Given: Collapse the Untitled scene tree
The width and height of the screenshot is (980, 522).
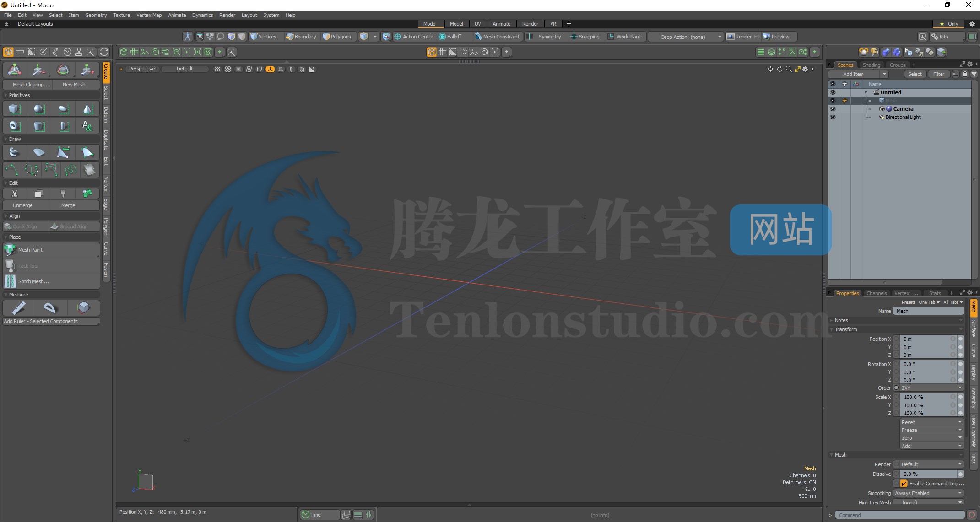Looking at the screenshot, I should pos(866,92).
